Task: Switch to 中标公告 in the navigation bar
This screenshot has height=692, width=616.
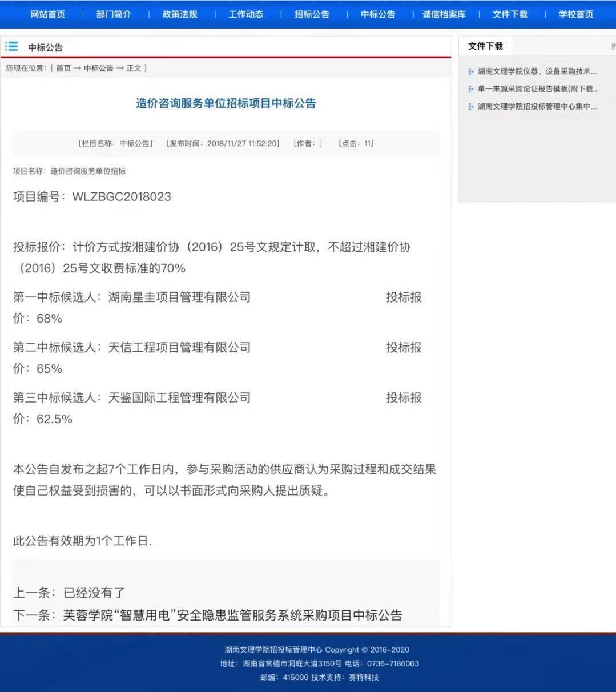Action: pyautogui.click(x=378, y=14)
